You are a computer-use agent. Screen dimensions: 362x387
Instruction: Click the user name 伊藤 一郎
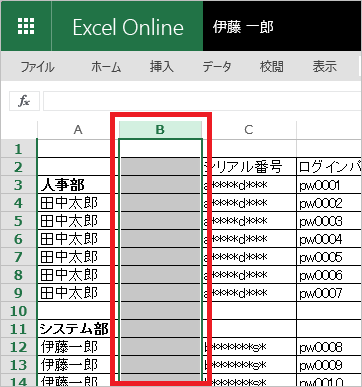(x=243, y=27)
